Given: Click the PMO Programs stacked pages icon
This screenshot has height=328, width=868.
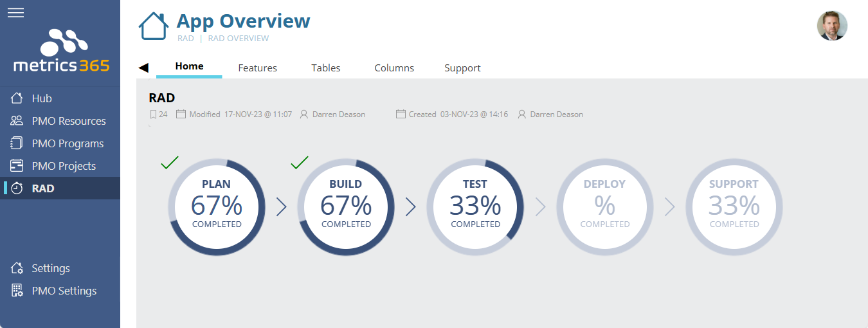Looking at the screenshot, I should click(17, 143).
